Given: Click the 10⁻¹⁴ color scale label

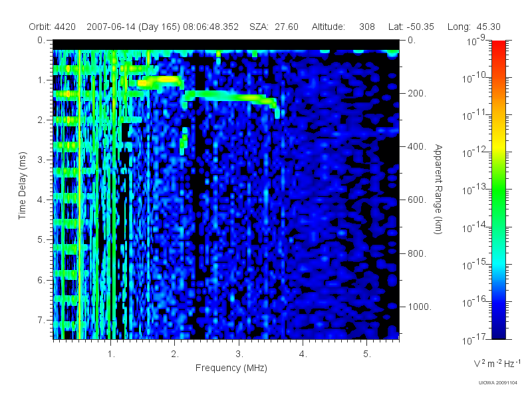Looking at the screenshot, I should pos(475,227).
